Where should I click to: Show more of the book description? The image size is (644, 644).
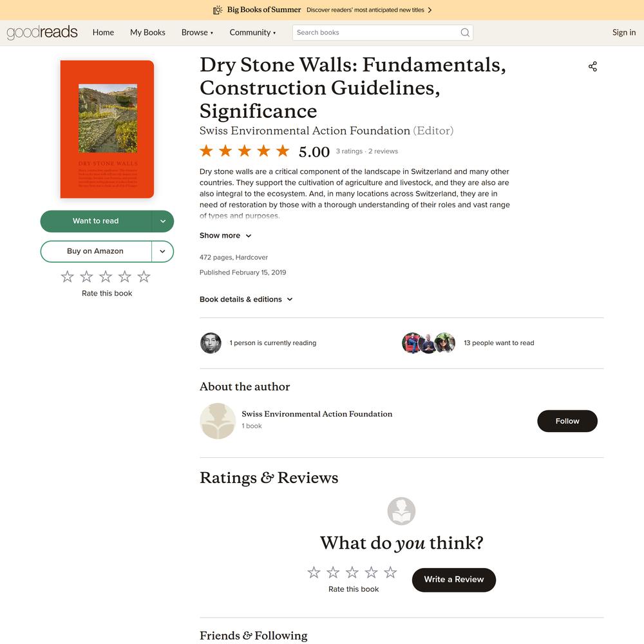tap(225, 236)
